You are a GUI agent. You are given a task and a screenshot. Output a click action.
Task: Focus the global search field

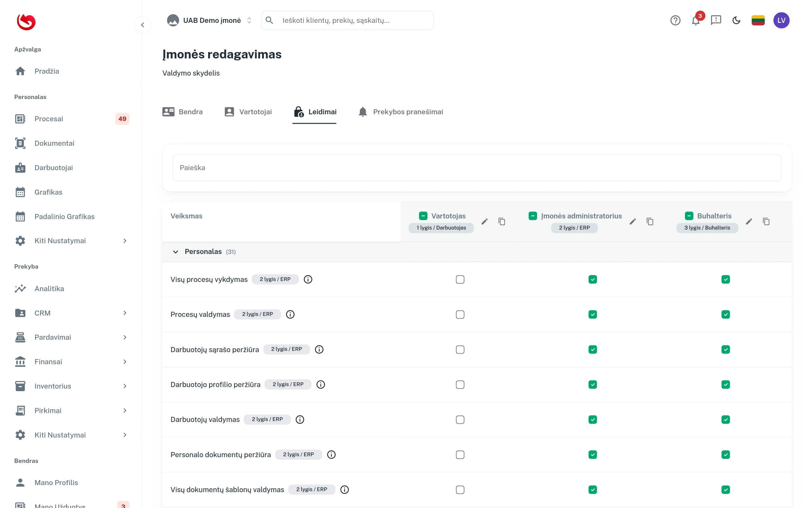(x=347, y=20)
